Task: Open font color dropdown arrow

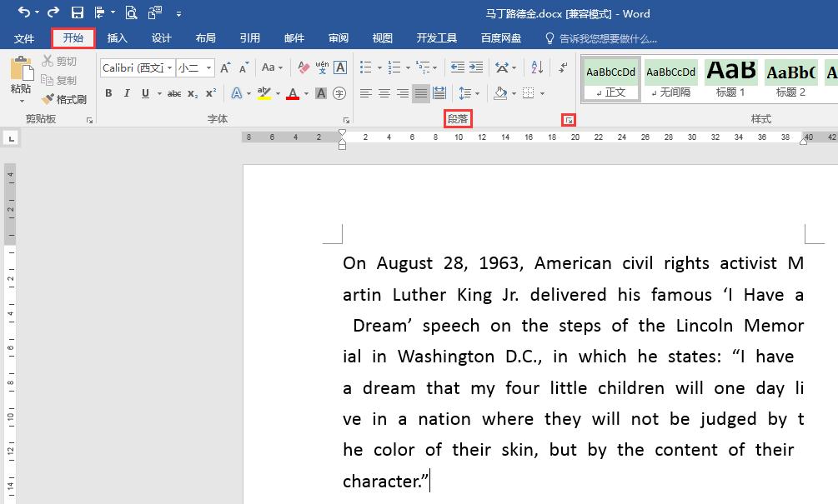Action: [306, 94]
